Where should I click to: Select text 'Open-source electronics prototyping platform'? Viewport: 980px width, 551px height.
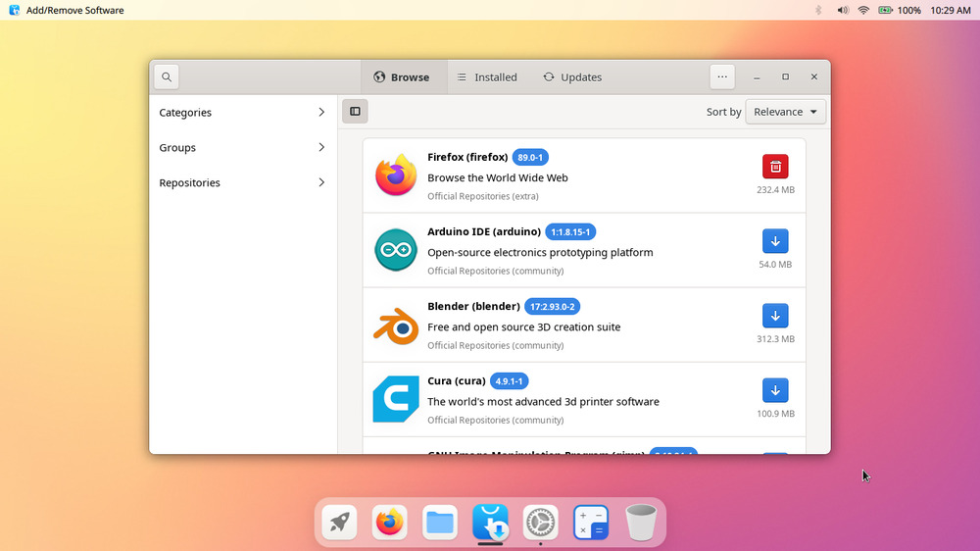pos(540,252)
